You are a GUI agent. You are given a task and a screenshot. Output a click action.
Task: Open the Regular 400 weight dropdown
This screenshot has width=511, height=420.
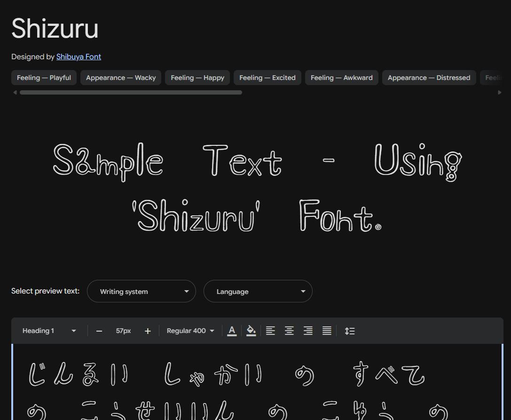click(190, 331)
